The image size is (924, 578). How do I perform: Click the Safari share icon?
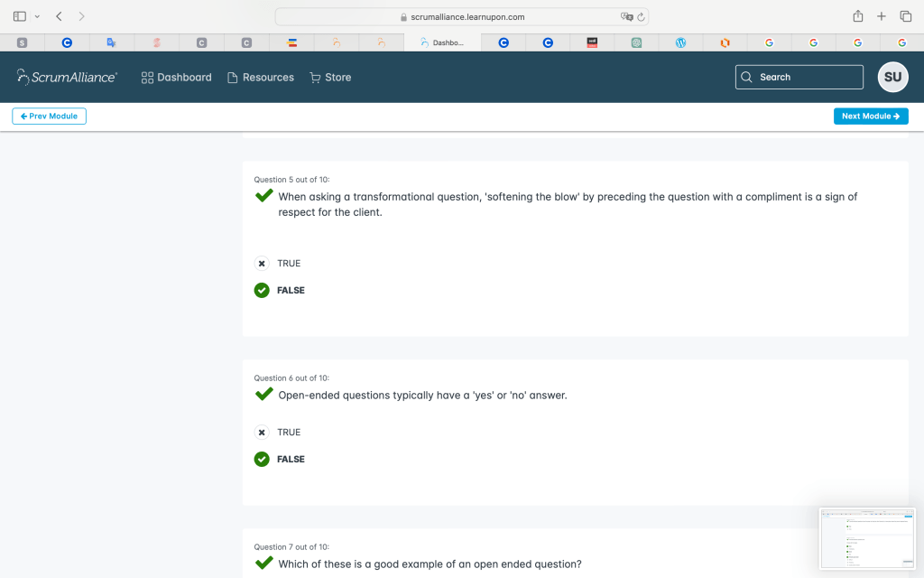[858, 16]
